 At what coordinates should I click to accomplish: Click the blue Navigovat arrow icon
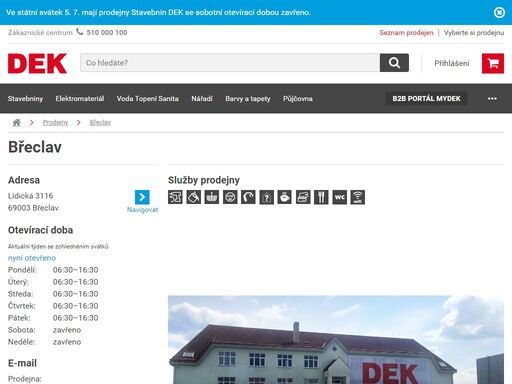(x=142, y=197)
